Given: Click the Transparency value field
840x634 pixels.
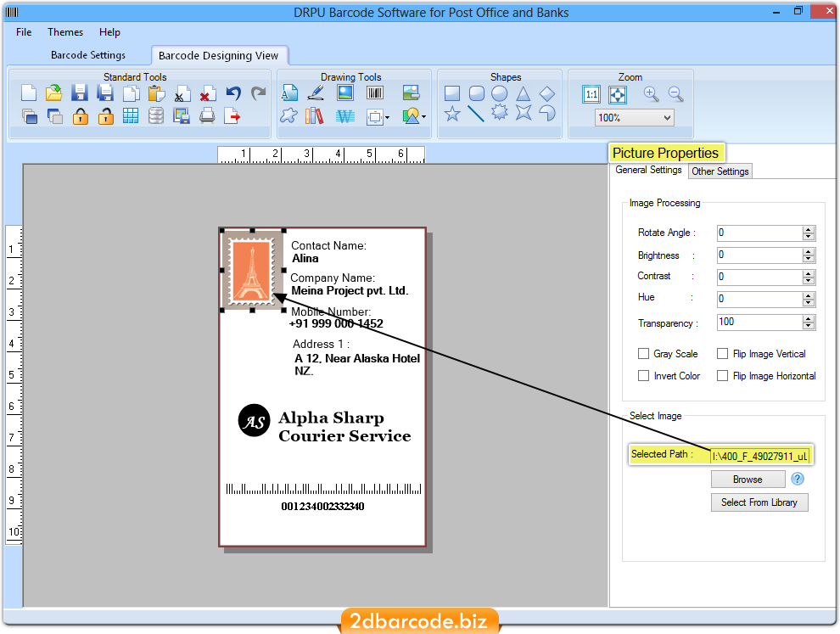Looking at the screenshot, I should pos(760,322).
